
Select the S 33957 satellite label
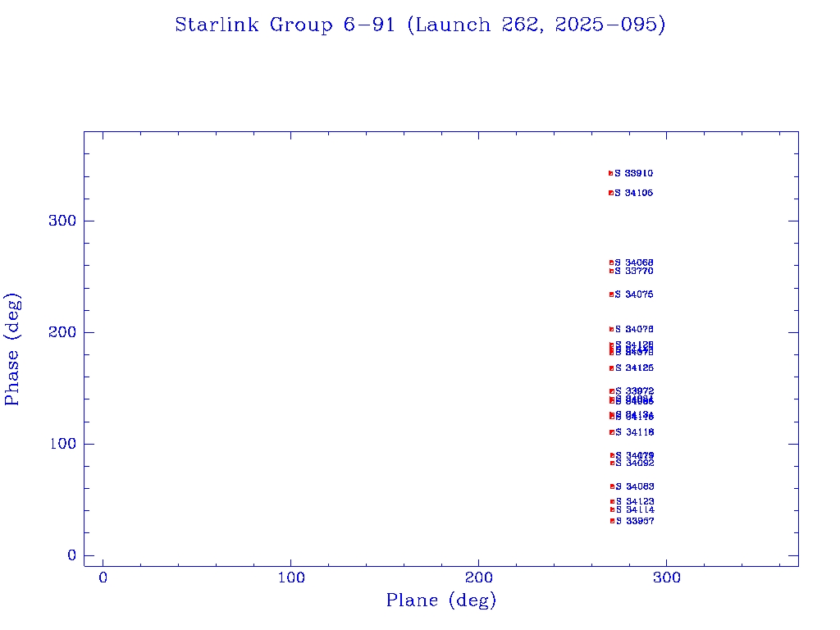pos(635,521)
